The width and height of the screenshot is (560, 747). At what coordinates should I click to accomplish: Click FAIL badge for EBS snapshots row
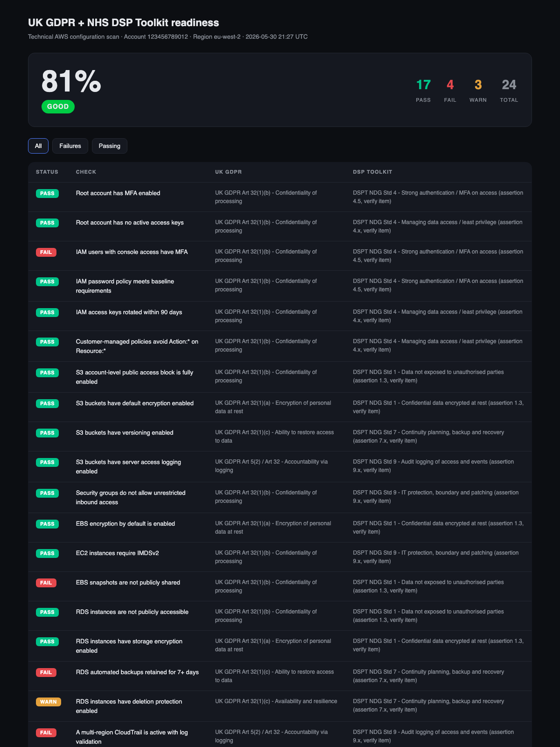(x=46, y=583)
